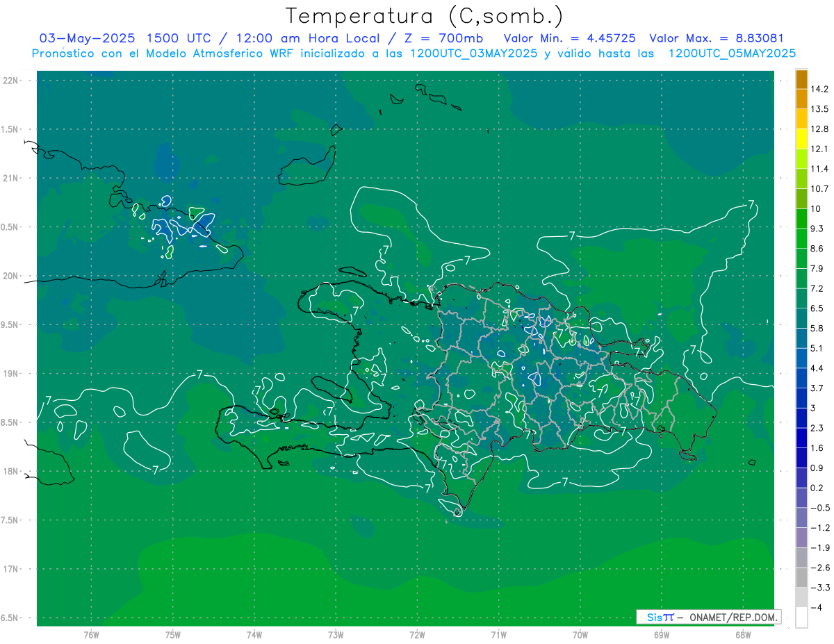The width and height of the screenshot is (834, 644).
Task: Click the '-4' colorbar value
Action: point(817,608)
